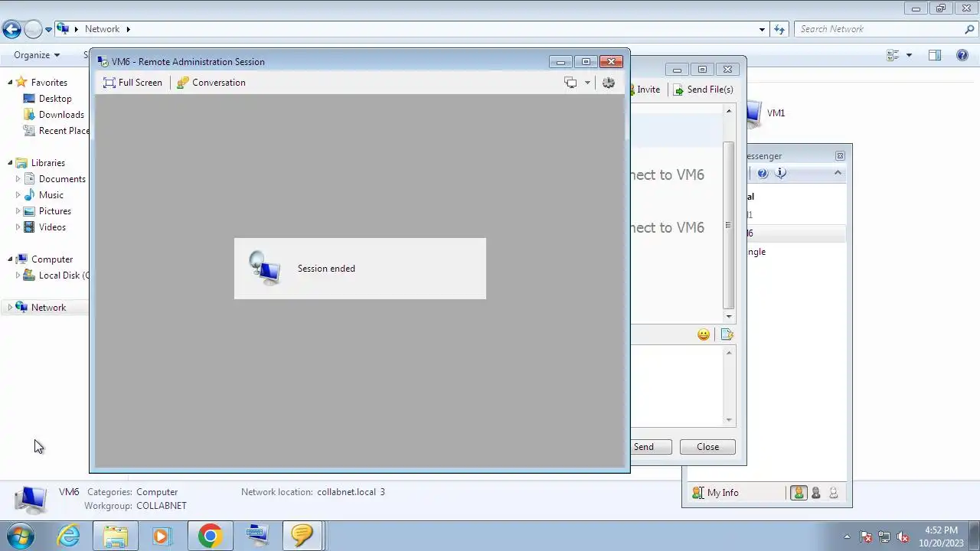The image size is (980, 551).
Task: Click the info bubble icon in messenger
Action: (780, 173)
